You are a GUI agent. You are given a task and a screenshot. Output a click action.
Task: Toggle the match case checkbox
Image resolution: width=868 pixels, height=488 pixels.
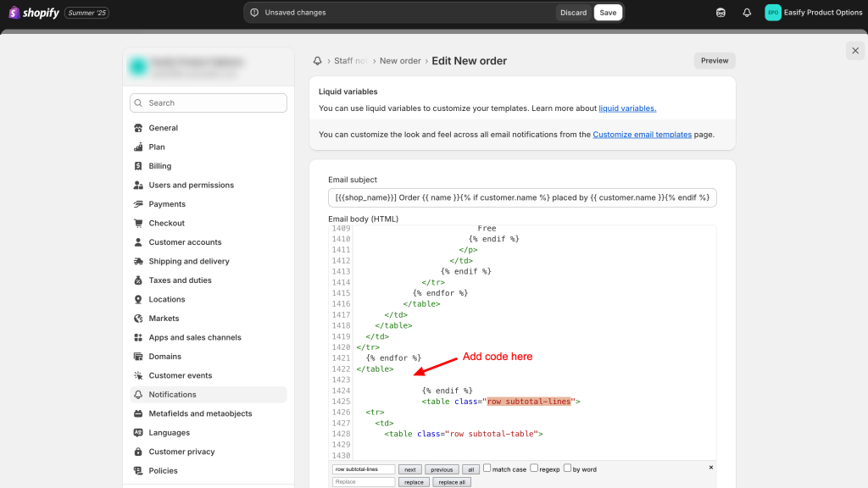(487, 468)
